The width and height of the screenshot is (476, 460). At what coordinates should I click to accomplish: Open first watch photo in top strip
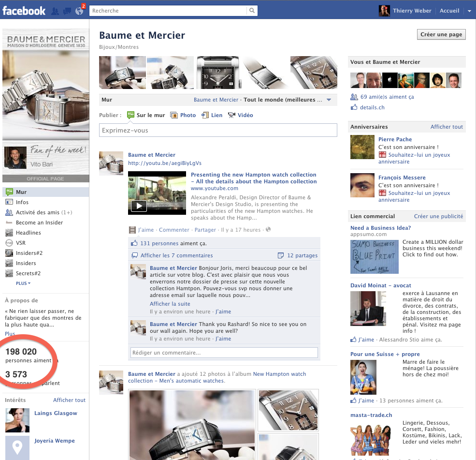[122, 72]
